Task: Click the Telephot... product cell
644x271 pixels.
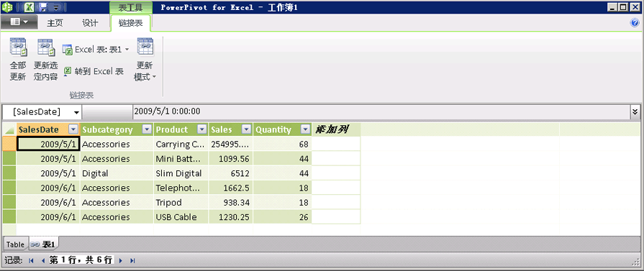Action: click(181, 188)
